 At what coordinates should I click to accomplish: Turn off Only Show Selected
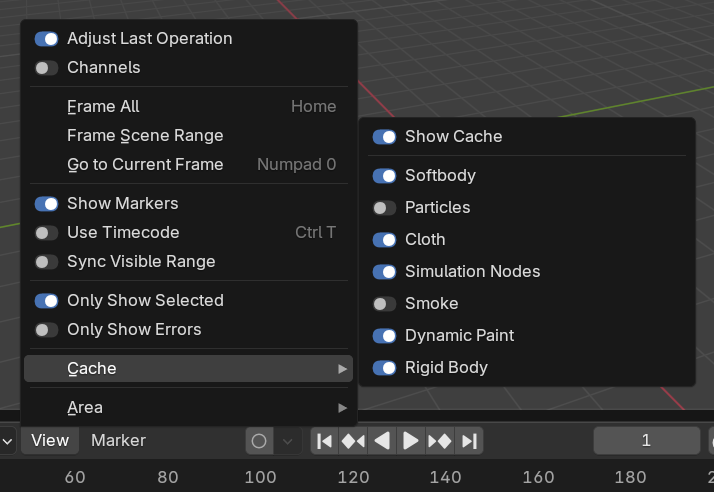click(x=46, y=301)
